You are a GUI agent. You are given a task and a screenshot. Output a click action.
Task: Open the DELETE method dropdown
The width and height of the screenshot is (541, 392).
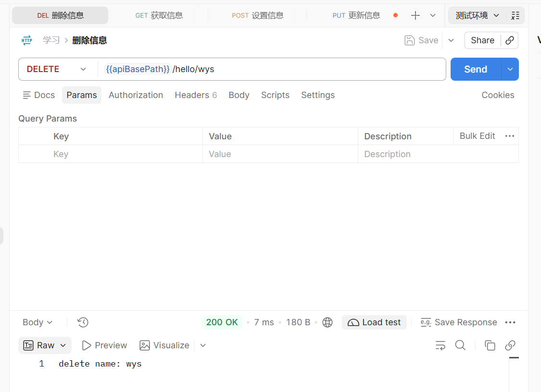(x=56, y=69)
